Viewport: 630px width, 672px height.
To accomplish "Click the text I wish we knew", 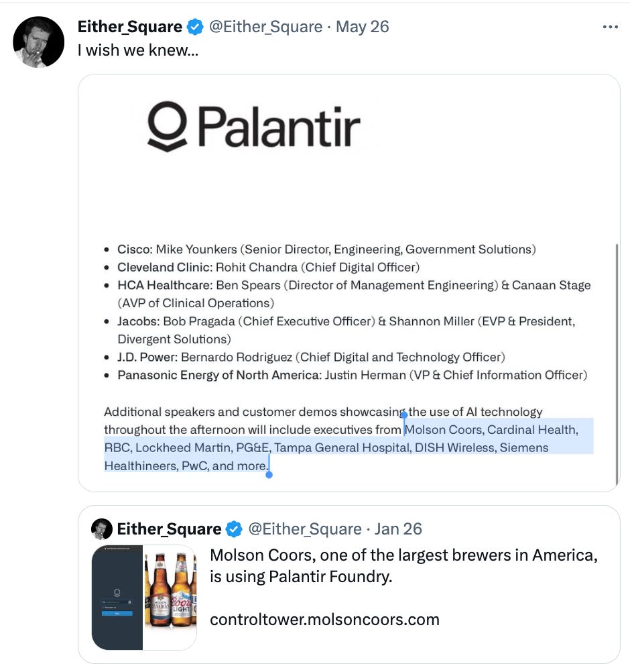I will point(138,50).
